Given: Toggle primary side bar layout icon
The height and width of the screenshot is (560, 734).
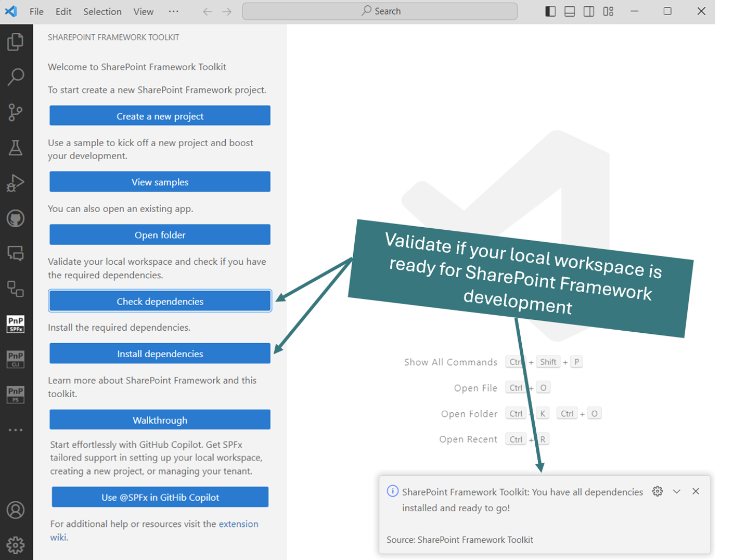Looking at the screenshot, I should [x=550, y=11].
